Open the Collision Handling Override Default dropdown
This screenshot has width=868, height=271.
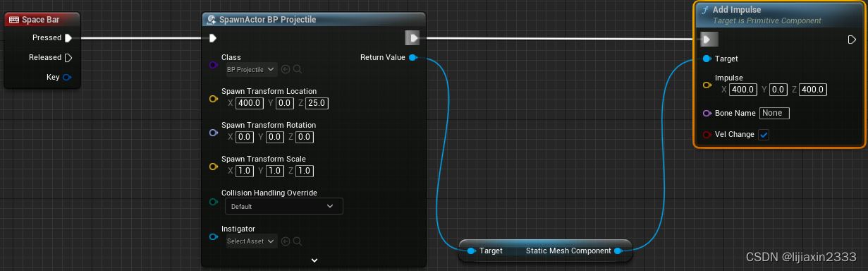(283, 207)
